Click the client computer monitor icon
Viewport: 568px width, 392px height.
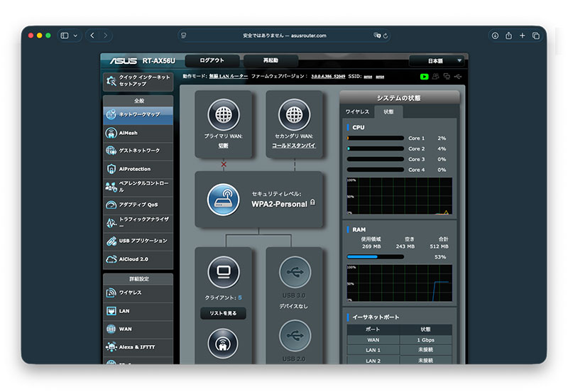223,272
